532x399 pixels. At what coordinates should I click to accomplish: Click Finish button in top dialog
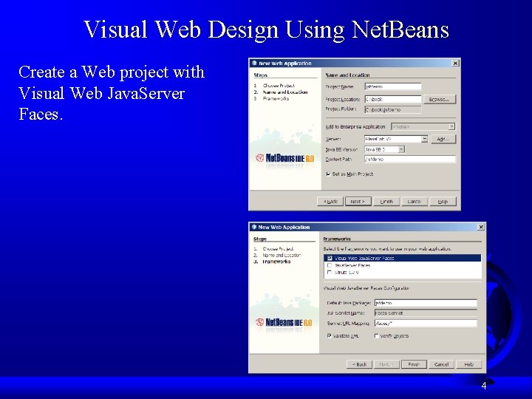point(386,201)
